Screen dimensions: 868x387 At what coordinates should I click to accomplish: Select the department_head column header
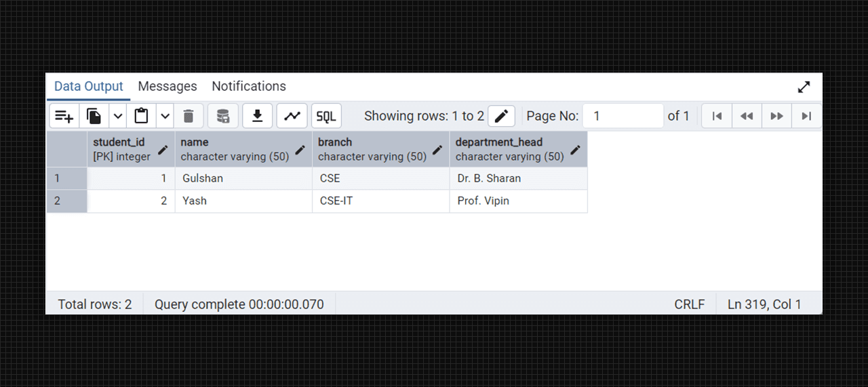509,149
